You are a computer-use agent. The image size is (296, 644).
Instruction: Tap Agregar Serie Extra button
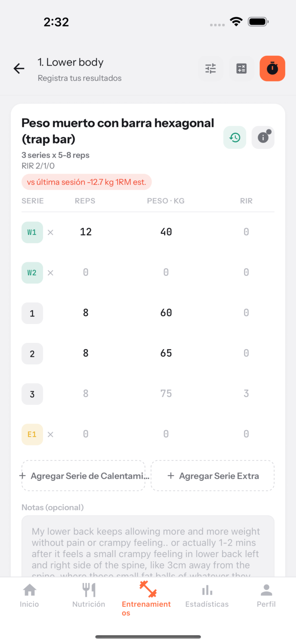click(x=213, y=476)
